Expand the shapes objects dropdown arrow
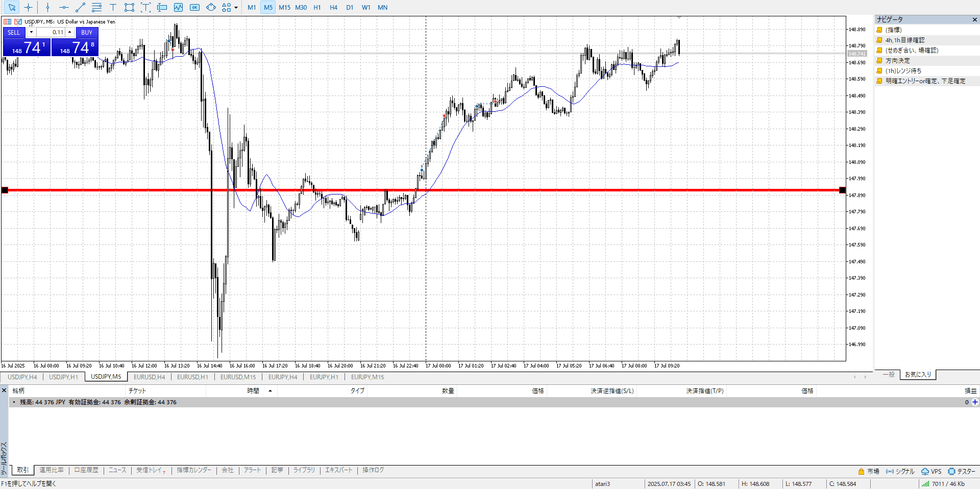The width and height of the screenshot is (980, 489). click(x=236, y=8)
